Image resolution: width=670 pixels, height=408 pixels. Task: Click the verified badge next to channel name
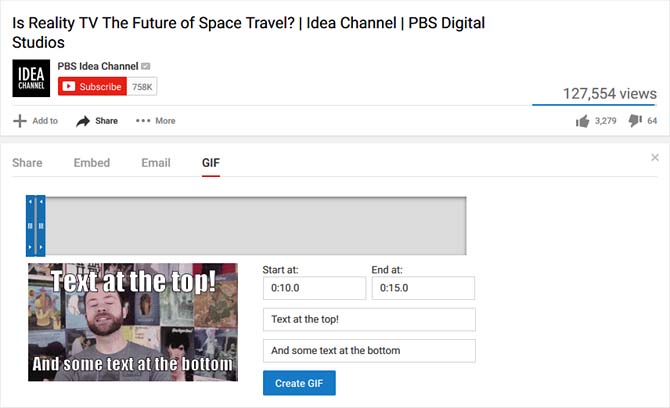pos(145,67)
